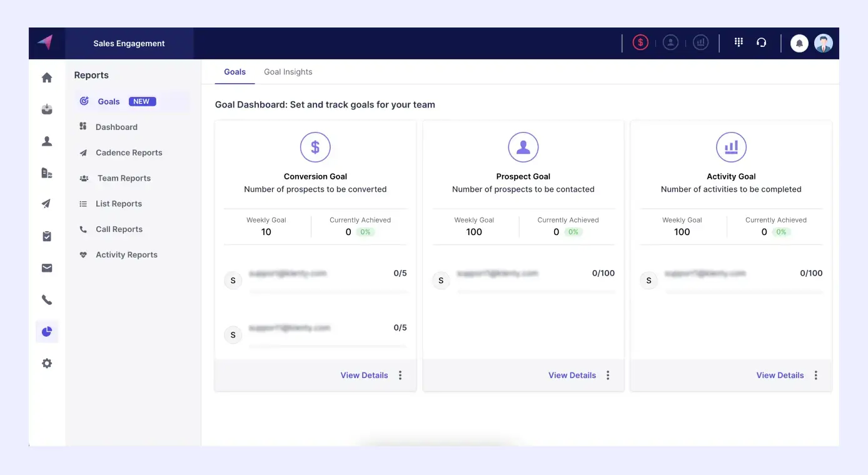Click the Conversion Goal dollar icon
Viewport: 868px width, 475px height.
tap(315, 147)
